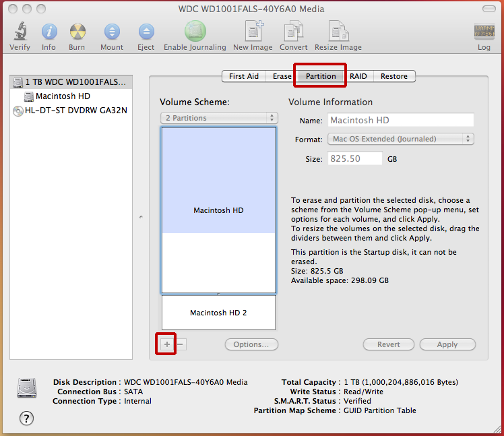Viewport: 504px width, 436px height.
Task: Open the Volume Scheme 2 Partitions dropdown
Action: (219, 118)
